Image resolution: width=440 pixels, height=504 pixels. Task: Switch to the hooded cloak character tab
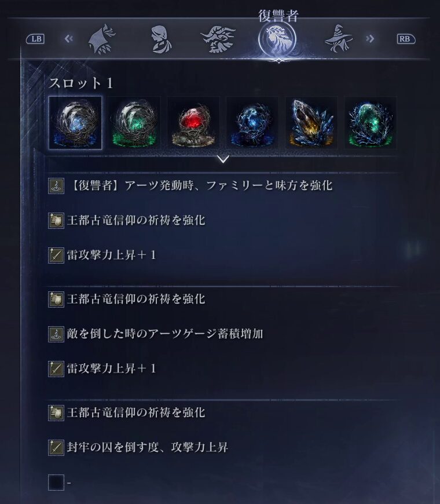point(101,39)
